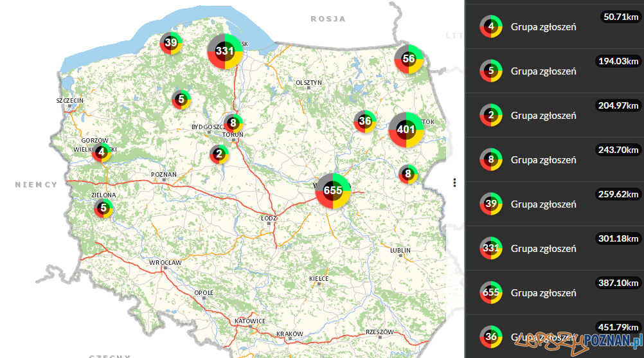This screenshot has width=644, height=358.
Task: Click the 204.97km distance badge
Action: click(x=618, y=105)
